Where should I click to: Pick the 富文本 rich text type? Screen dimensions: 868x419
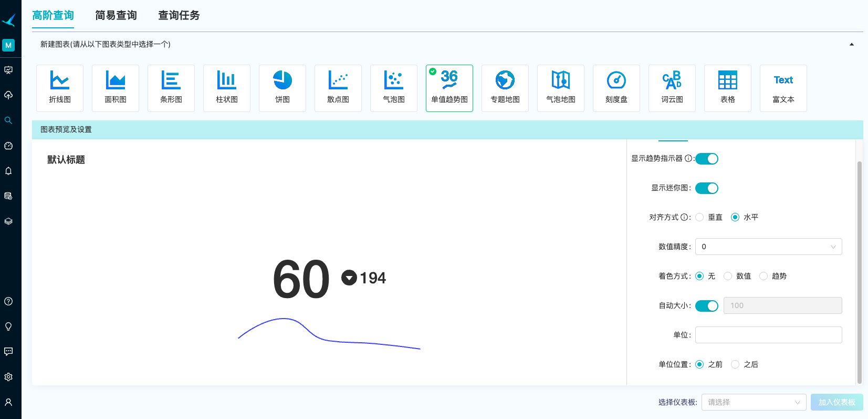pos(783,88)
